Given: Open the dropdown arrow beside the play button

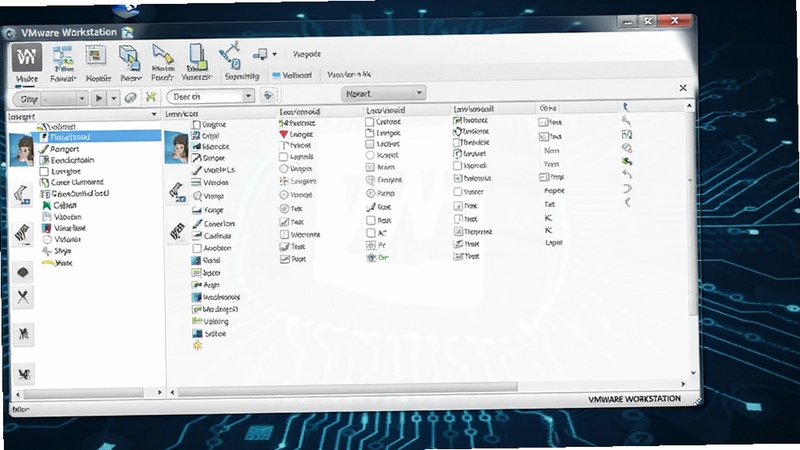Looking at the screenshot, I should [x=114, y=98].
